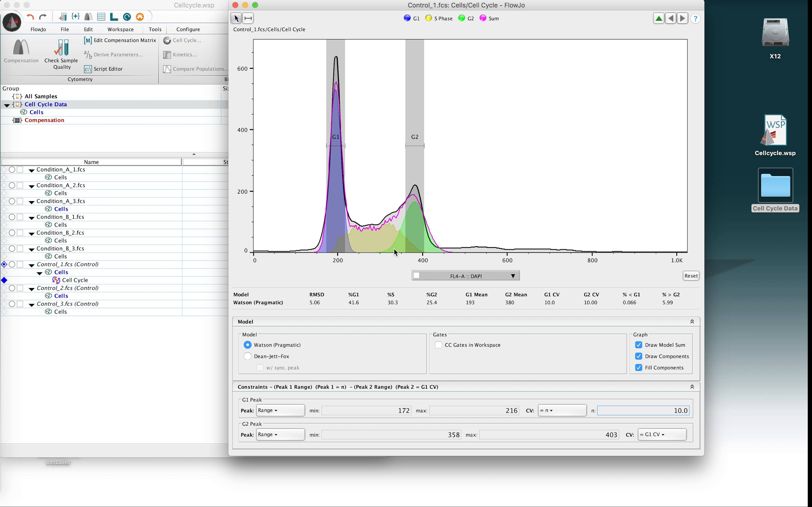Disable Fill Components checkbox
The width and height of the screenshot is (812, 507).
click(x=638, y=367)
